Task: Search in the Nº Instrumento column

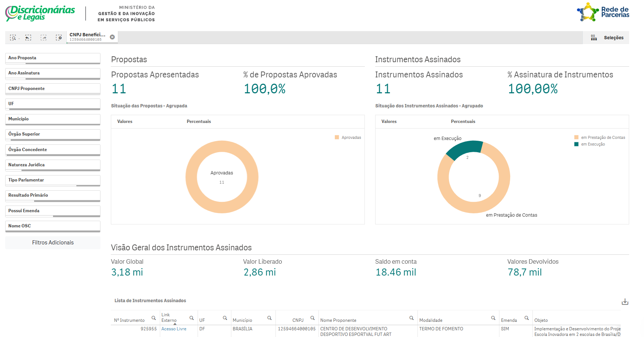Action: coord(153,318)
